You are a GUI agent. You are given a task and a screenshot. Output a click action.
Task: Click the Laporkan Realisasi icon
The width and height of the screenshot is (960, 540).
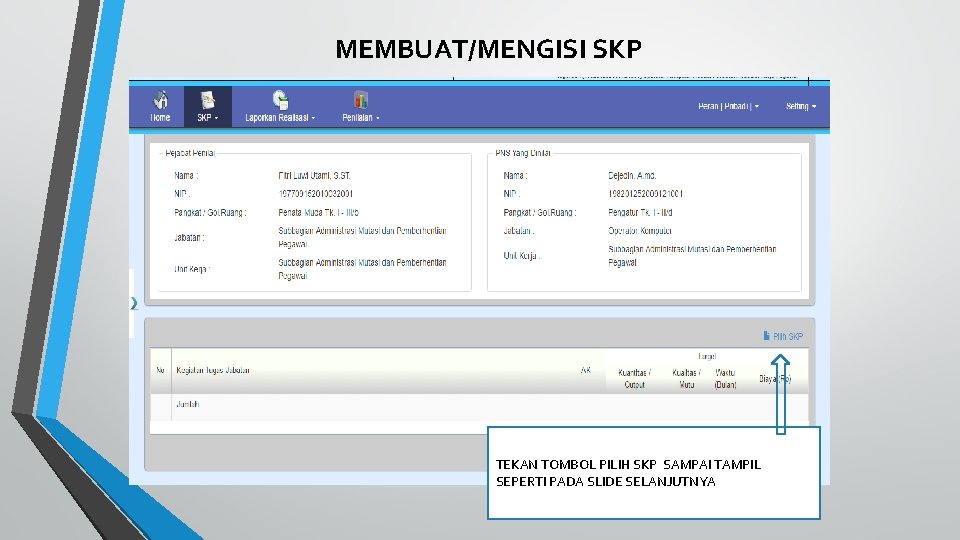pos(280,99)
